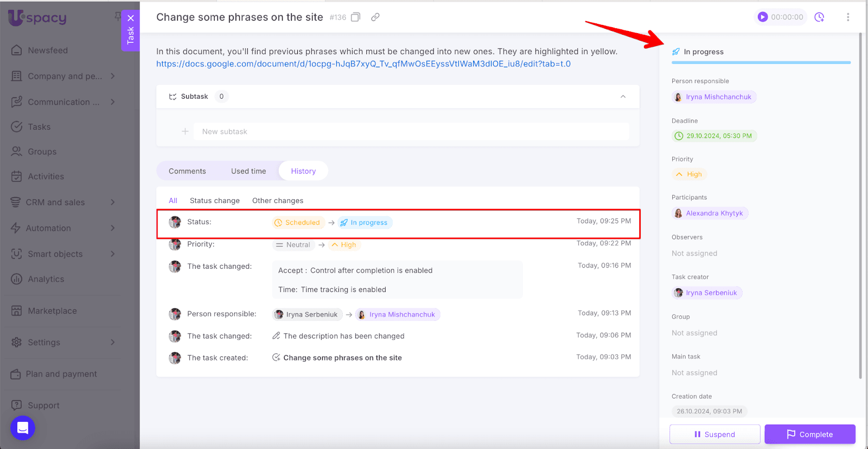Open the chat support bubble icon
Screen dimensions: 868x449
point(23,428)
